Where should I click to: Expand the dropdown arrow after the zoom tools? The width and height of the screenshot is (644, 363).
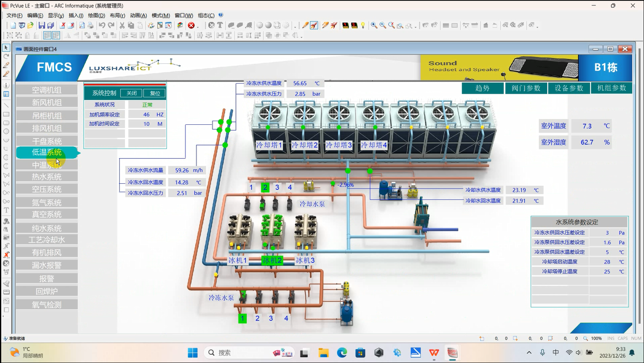(415, 27)
